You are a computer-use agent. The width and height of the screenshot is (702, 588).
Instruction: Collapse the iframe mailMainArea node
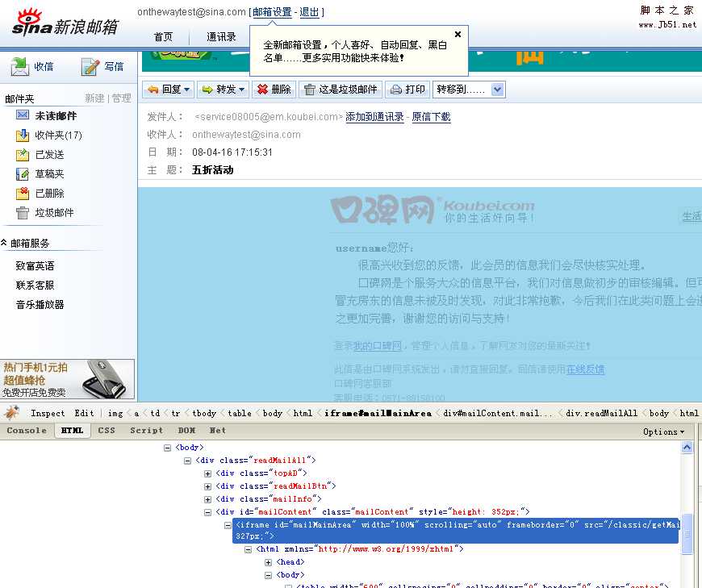click(x=228, y=525)
